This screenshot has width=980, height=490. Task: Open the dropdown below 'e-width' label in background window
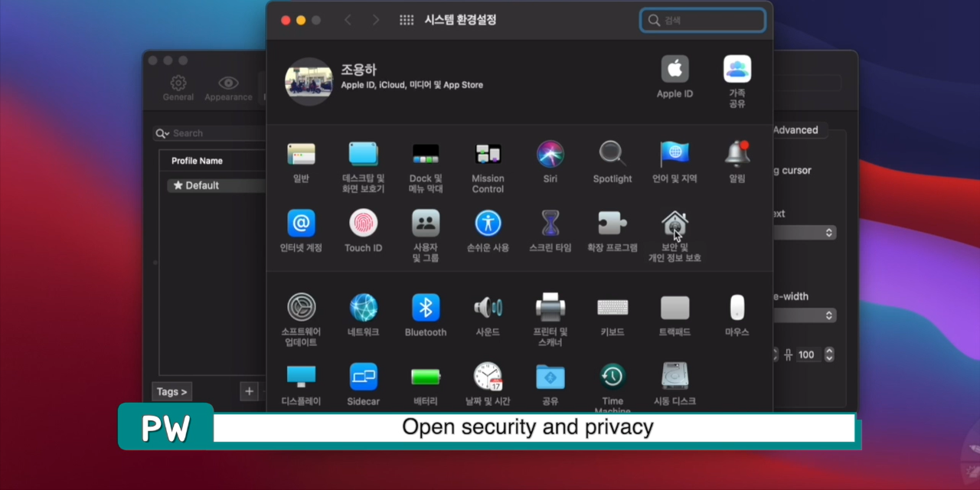pyautogui.click(x=804, y=315)
